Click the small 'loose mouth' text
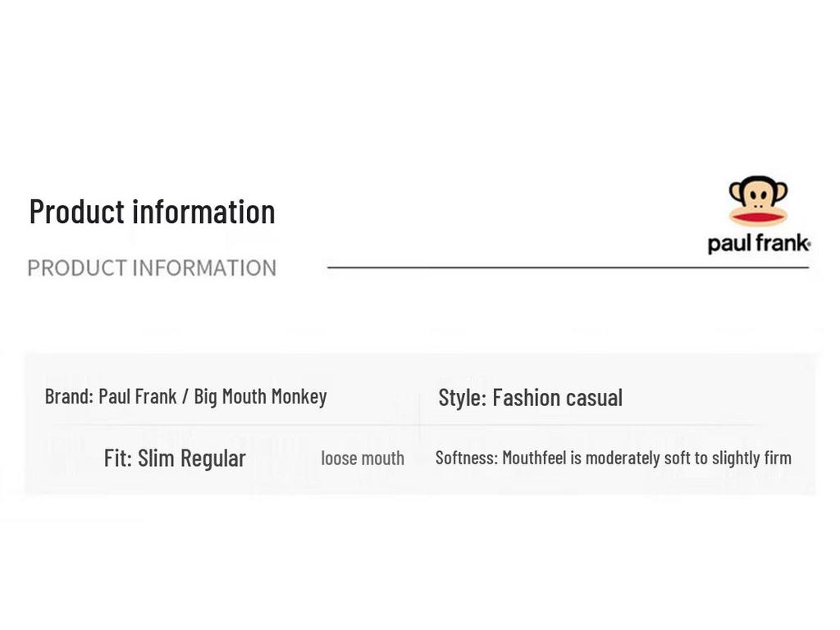 [x=362, y=458]
